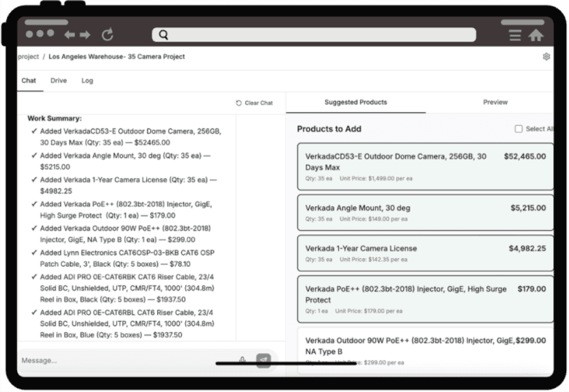This screenshot has width=569, height=392.
Task: Check the Select All checkbox
Action: 518,129
